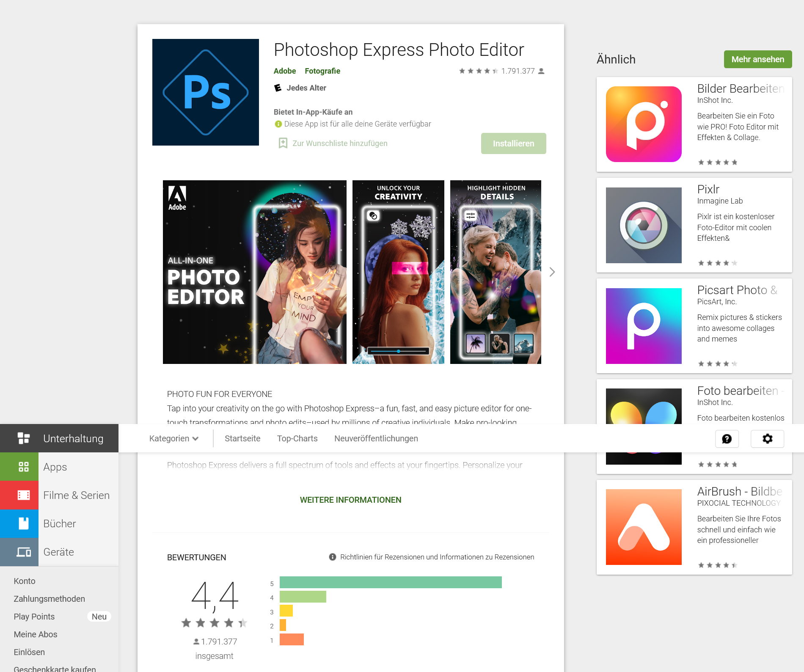Open Konto in the sidebar
The height and width of the screenshot is (672, 804).
(x=25, y=581)
